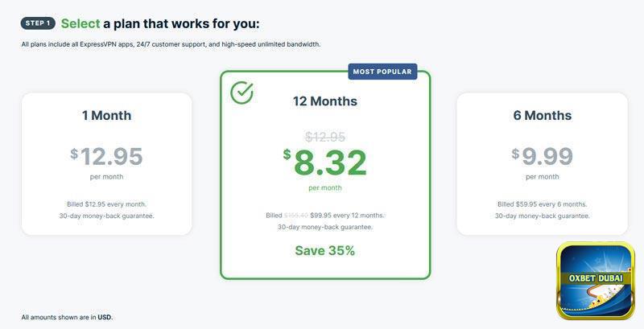Click the Save 35% text
The width and height of the screenshot is (644, 329).
tap(325, 250)
